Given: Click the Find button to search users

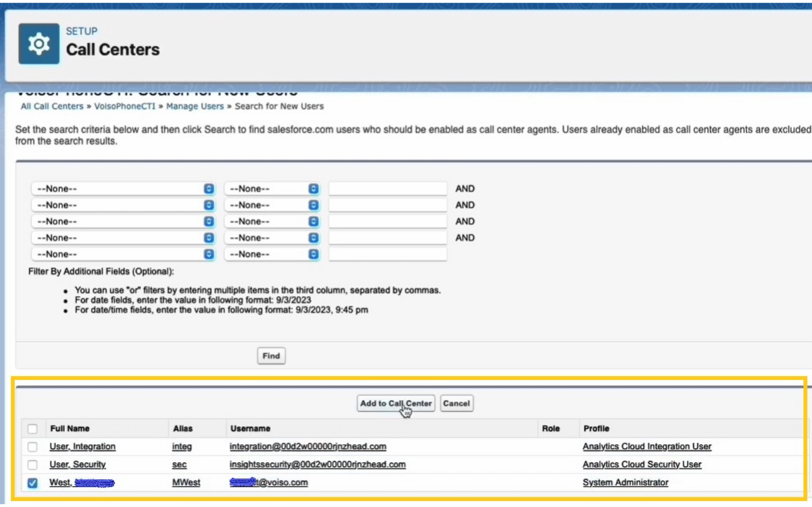Looking at the screenshot, I should click(270, 356).
